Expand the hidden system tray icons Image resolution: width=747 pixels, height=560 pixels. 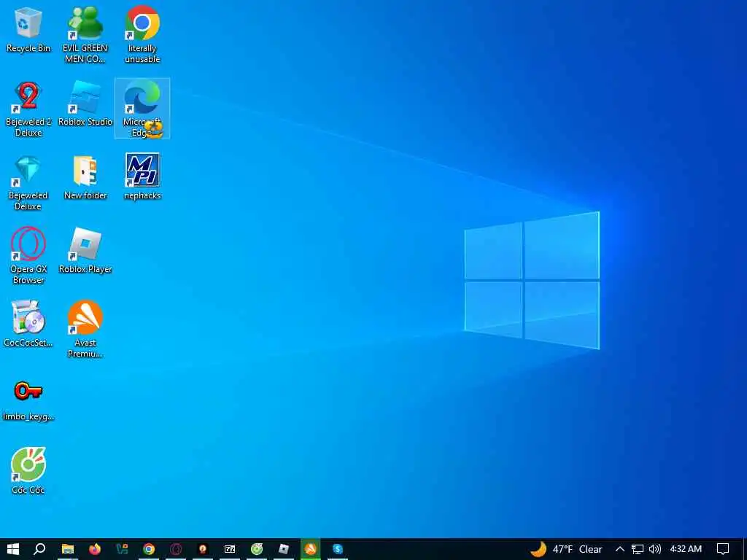click(x=620, y=549)
